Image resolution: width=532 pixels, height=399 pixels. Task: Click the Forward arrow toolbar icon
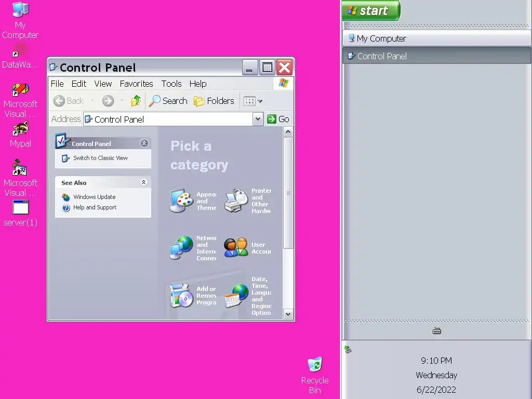[108, 101]
